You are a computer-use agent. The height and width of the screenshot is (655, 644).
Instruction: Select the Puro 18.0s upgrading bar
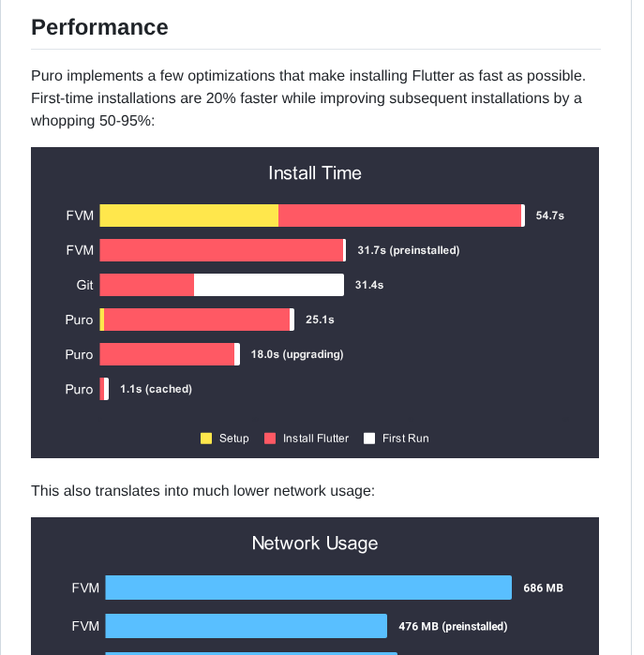(x=167, y=354)
